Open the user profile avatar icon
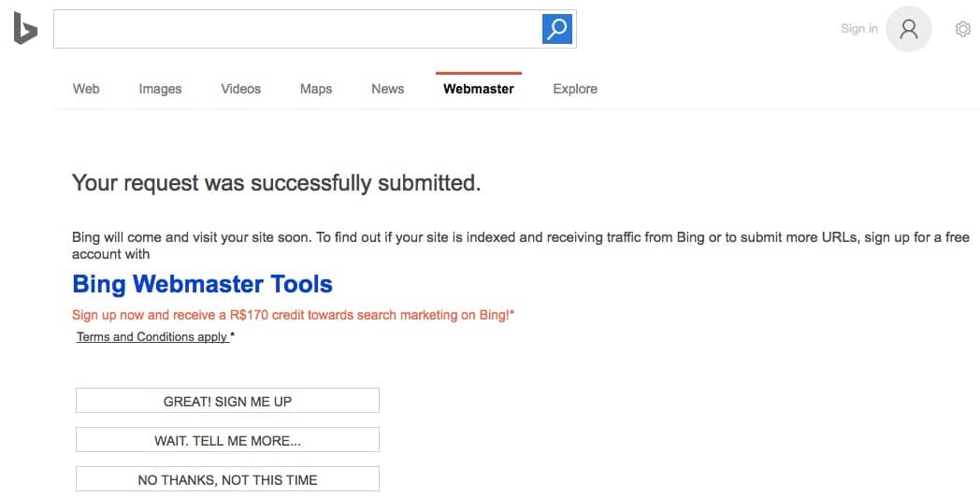 coord(909,29)
